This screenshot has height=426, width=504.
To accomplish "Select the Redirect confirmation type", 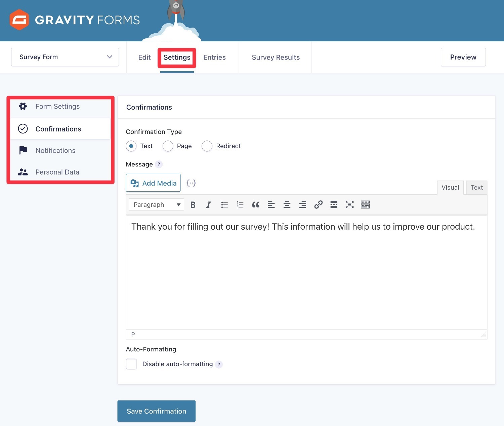I will click(x=207, y=146).
